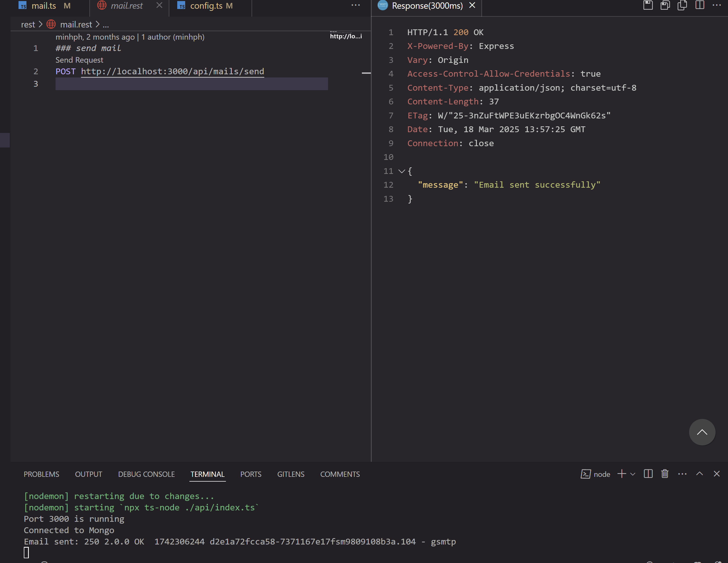The image size is (728, 563).
Task: Open GitLens author annotation minhph
Action: [x=130, y=37]
